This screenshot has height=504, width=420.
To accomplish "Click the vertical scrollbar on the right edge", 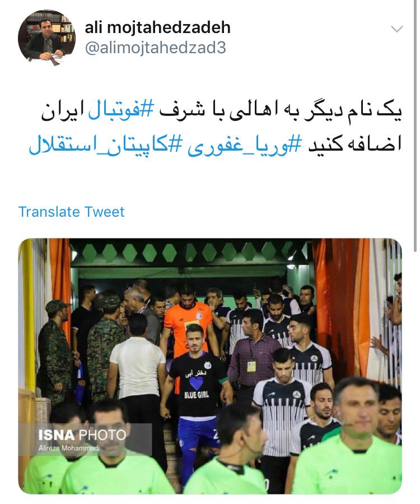I will [415, 125].
